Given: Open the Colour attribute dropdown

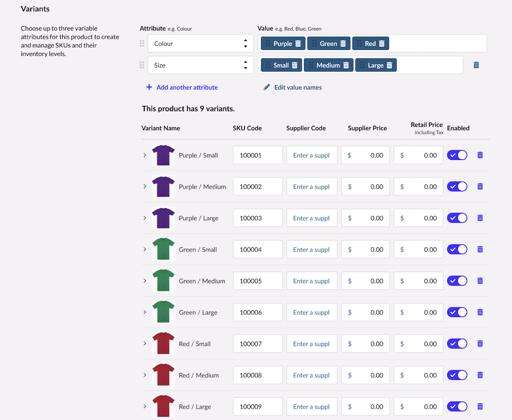Looking at the screenshot, I should click(201, 44).
